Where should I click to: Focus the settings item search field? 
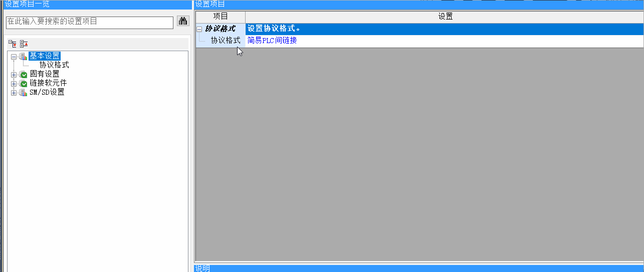[x=89, y=22]
